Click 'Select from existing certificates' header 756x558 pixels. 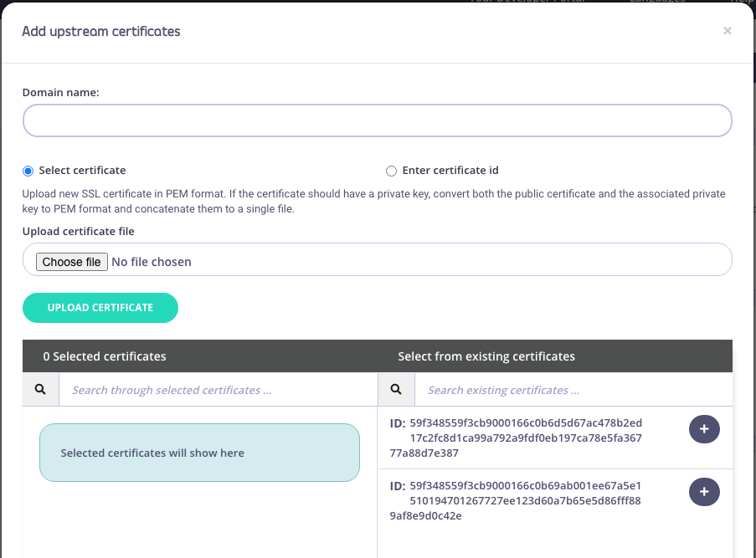[x=486, y=356]
